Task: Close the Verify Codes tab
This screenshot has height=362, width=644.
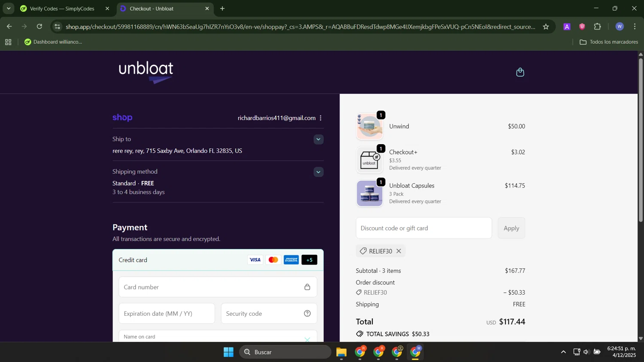Action: (107, 9)
